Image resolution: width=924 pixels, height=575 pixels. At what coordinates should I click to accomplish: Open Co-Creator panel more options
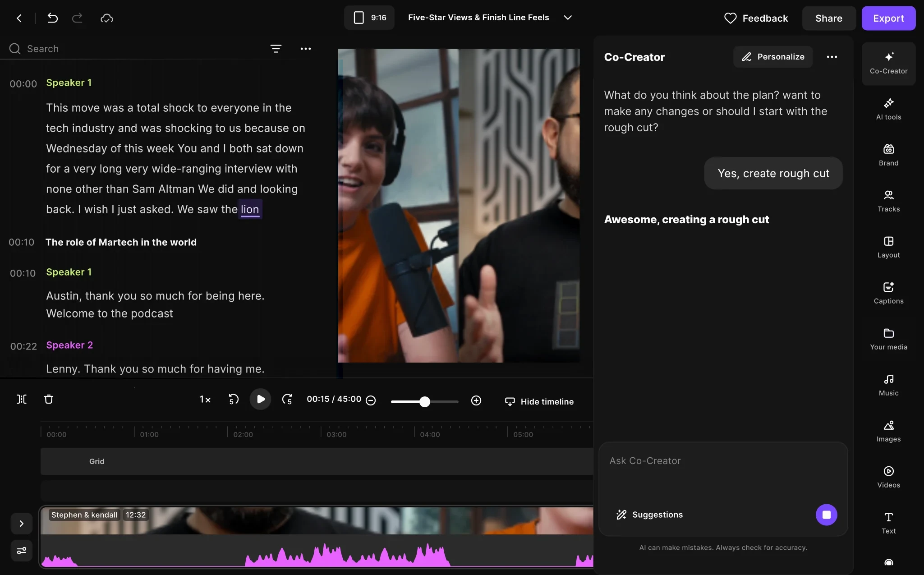tap(832, 57)
